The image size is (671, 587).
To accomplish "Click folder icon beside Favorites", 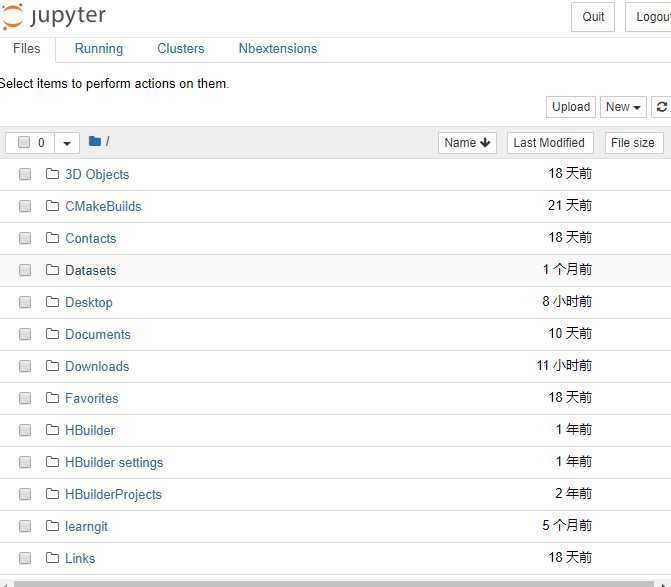I will (x=52, y=398).
